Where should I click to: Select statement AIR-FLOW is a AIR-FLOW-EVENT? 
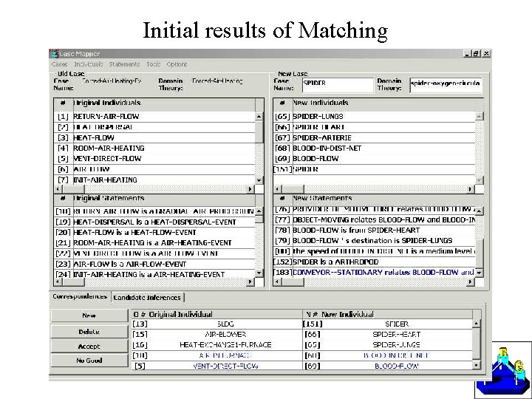click(x=154, y=264)
